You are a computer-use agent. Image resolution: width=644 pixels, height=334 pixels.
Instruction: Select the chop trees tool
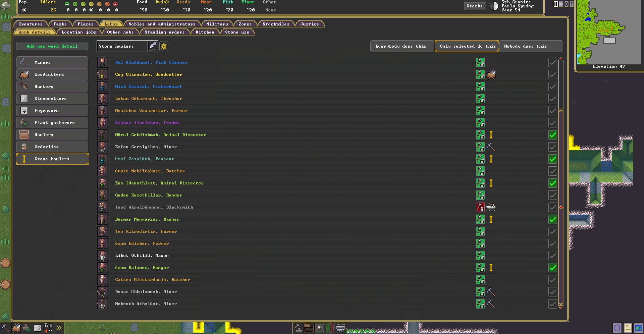click(16, 328)
